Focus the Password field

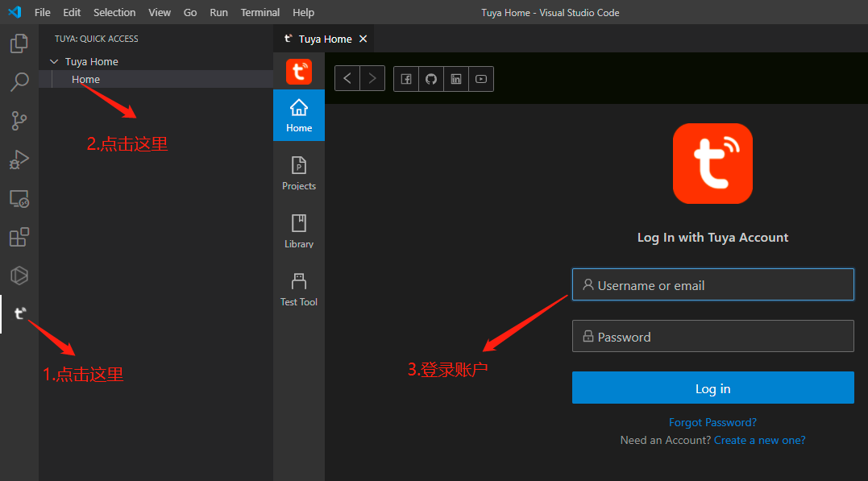[x=712, y=336]
